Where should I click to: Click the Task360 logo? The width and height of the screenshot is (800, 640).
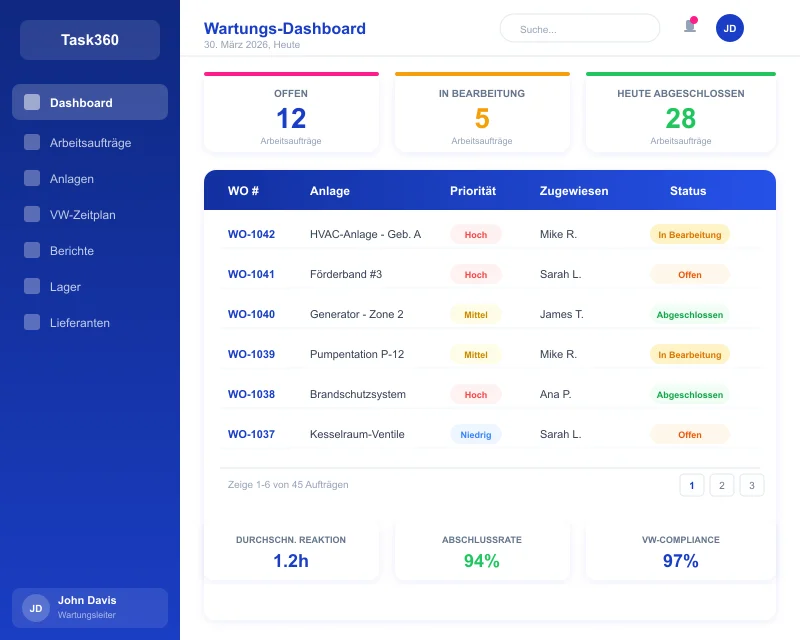point(89,40)
